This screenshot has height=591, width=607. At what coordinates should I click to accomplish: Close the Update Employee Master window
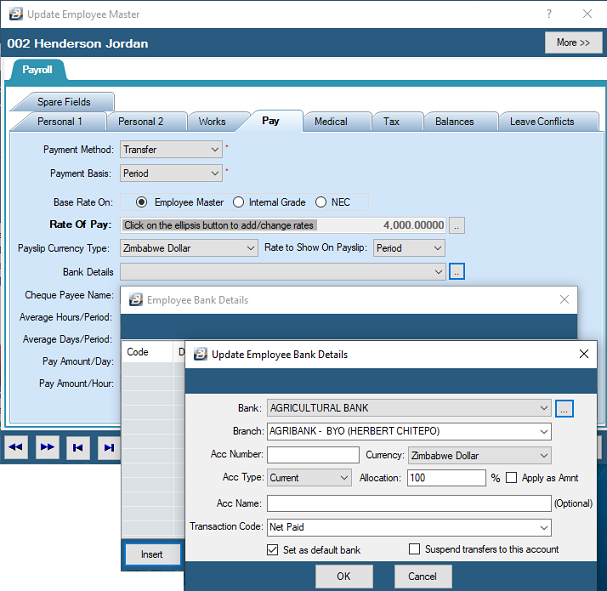click(x=587, y=14)
